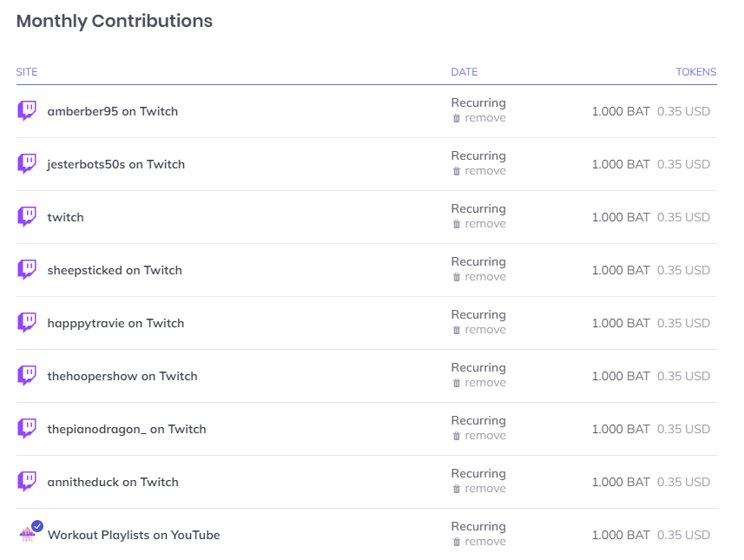Click the Twitch icon beside thepianodragon_
Image resolution: width=744 pixels, height=560 pixels.
(27, 429)
